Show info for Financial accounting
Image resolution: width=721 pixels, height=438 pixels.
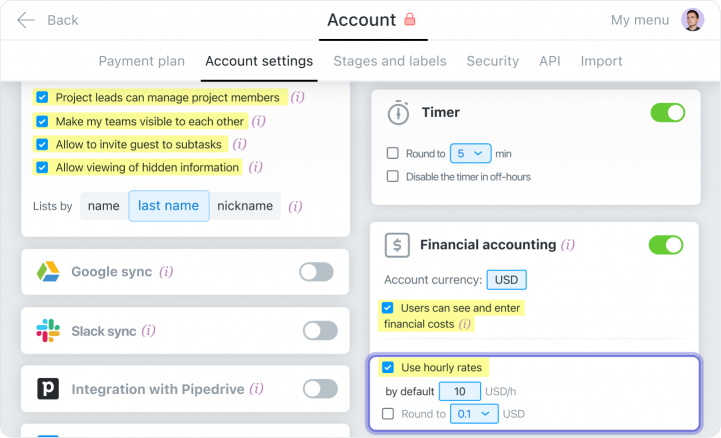(568, 245)
